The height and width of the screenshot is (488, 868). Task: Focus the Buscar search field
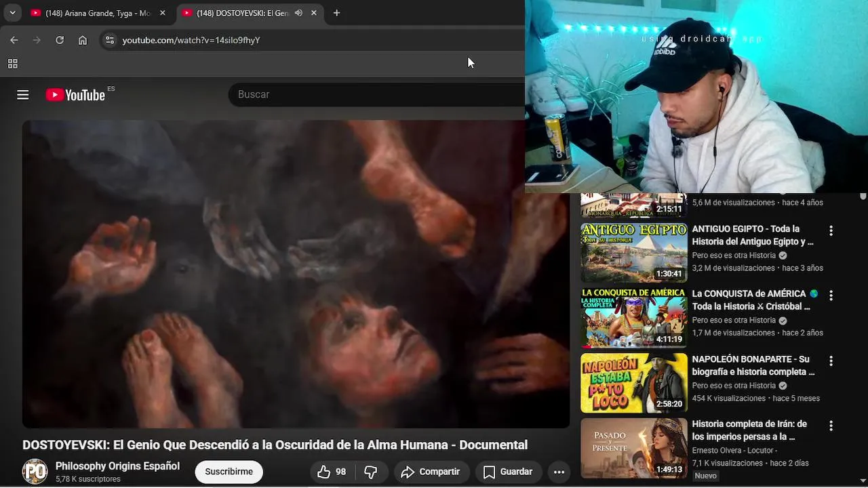pyautogui.click(x=376, y=94)
